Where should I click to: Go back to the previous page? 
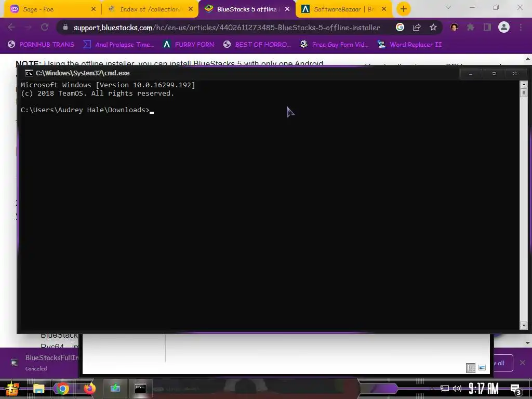coord(11,27)
